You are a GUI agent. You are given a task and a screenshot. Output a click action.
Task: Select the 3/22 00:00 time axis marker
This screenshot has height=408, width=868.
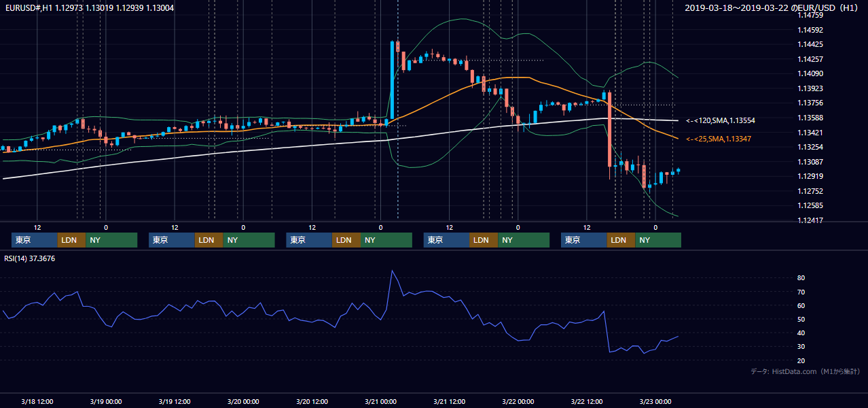[x=518, y=401]
